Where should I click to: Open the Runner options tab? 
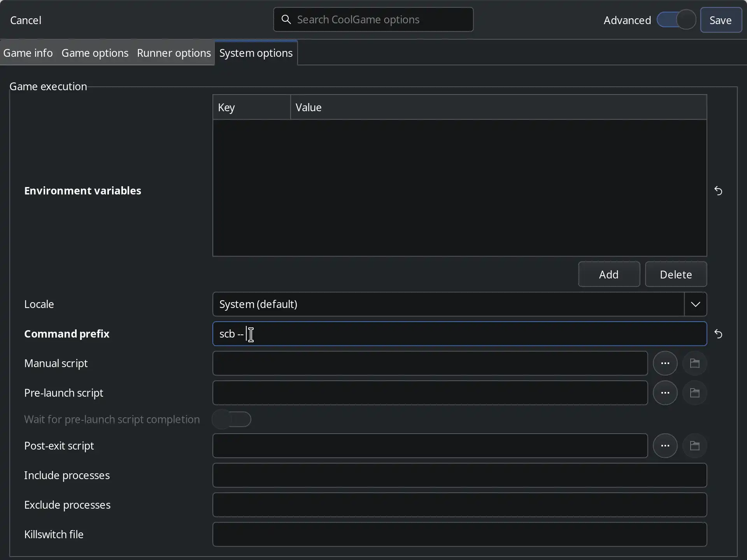tap(174, 53)
